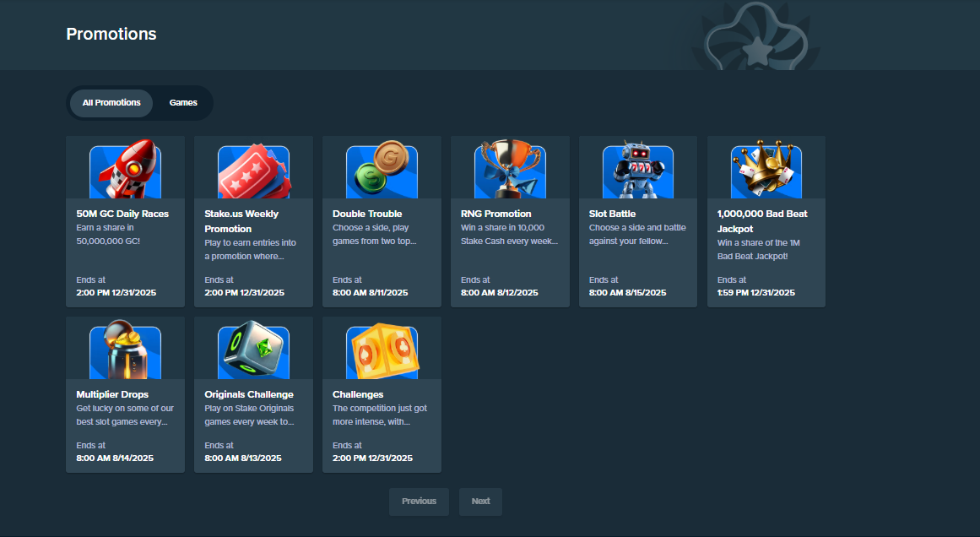The image size is (980, 537).
Task: Click the 'Play on Stake Originals' description
Action: tap(249, 415)
